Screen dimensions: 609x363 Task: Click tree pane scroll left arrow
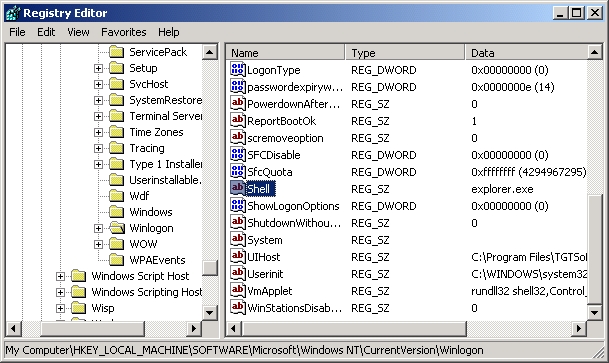click(x=13, y=328)
